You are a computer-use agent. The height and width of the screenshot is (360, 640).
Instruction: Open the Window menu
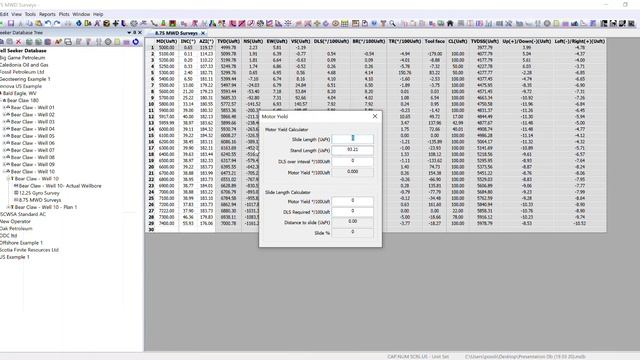[x=81, y=14]
